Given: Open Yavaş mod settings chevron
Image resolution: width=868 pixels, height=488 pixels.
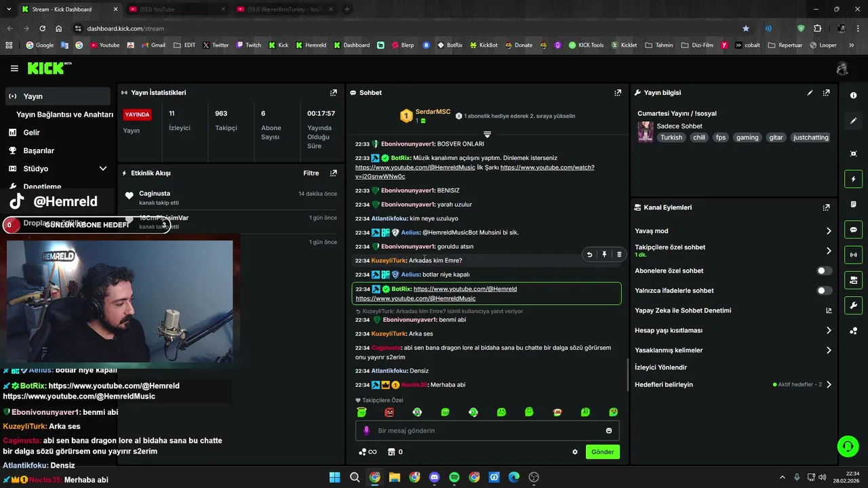Looking at the screenshot, I should click(829, 231).
